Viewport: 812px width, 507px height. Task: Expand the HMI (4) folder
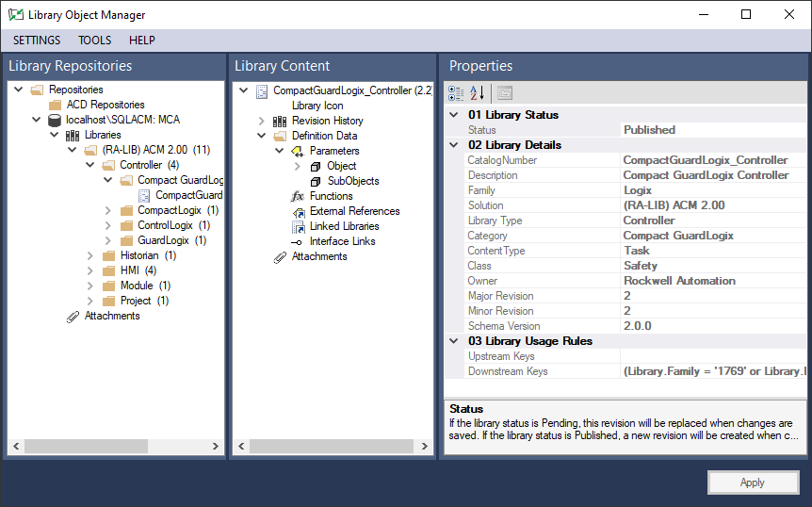tap(90, 270)
